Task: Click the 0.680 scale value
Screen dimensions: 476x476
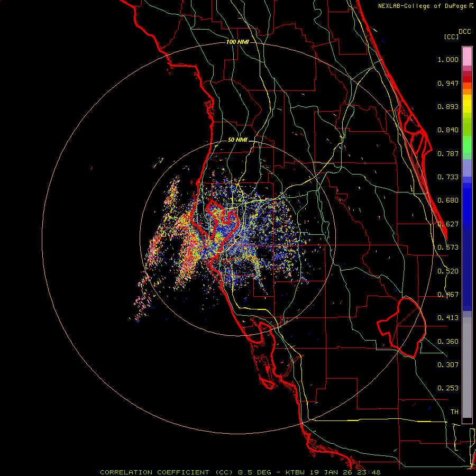Action: tap(448, 200)
